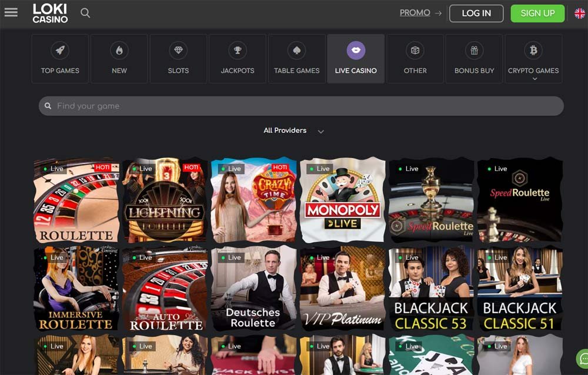Focus the Find your game field
588x375 pixels.
pos(301,106)
